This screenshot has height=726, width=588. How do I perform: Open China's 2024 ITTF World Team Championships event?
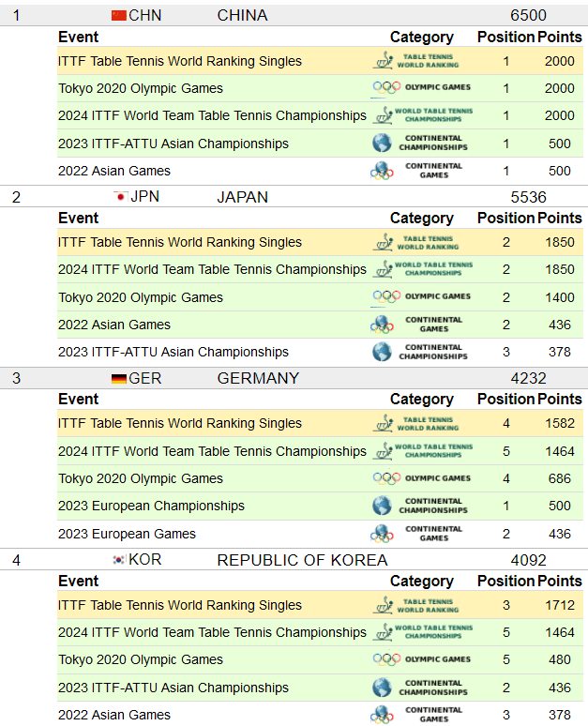coord(212,115)
